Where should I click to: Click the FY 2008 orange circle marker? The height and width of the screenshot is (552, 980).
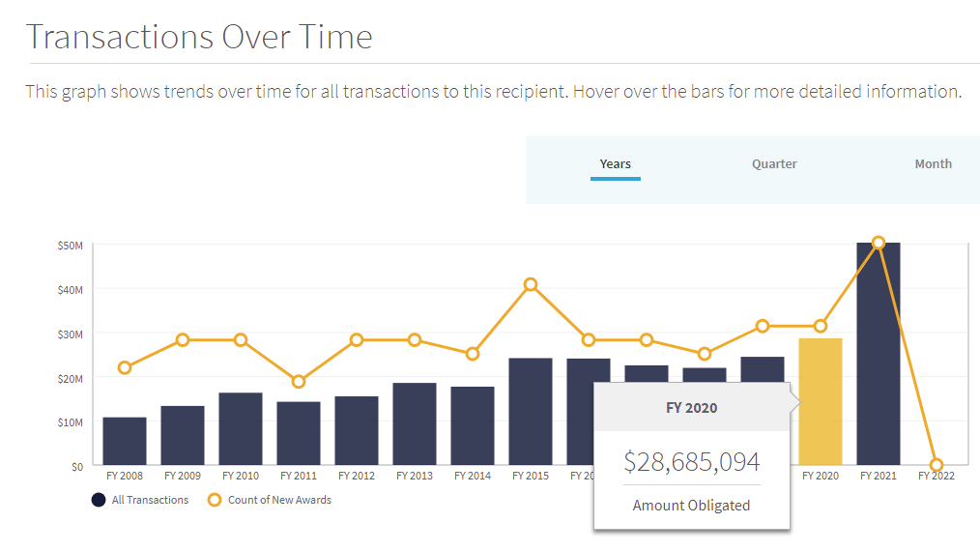pyautogui.click(x=125, y=367)
